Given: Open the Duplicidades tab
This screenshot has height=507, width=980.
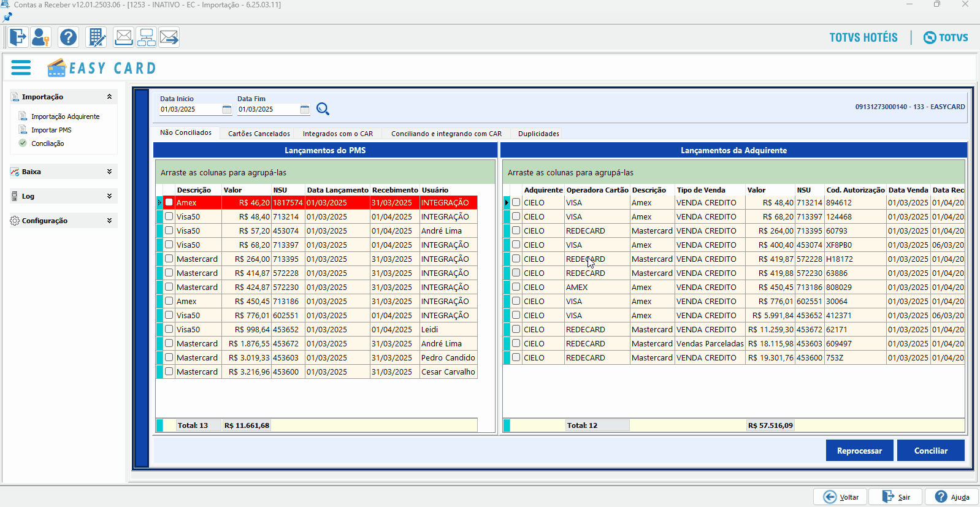Looking at the screenshot, I should tap(538, 134).
